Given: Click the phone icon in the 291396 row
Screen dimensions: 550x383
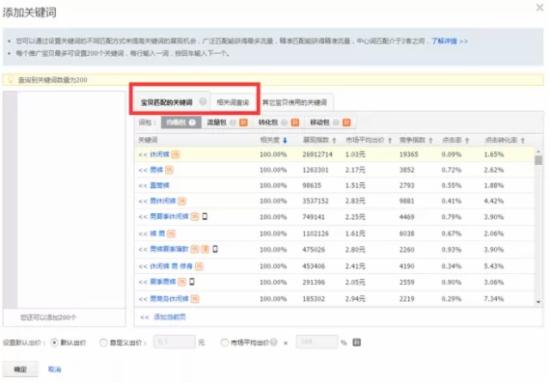Looking at the screenshot, I should pyautogui.click(x=192, y=281).
